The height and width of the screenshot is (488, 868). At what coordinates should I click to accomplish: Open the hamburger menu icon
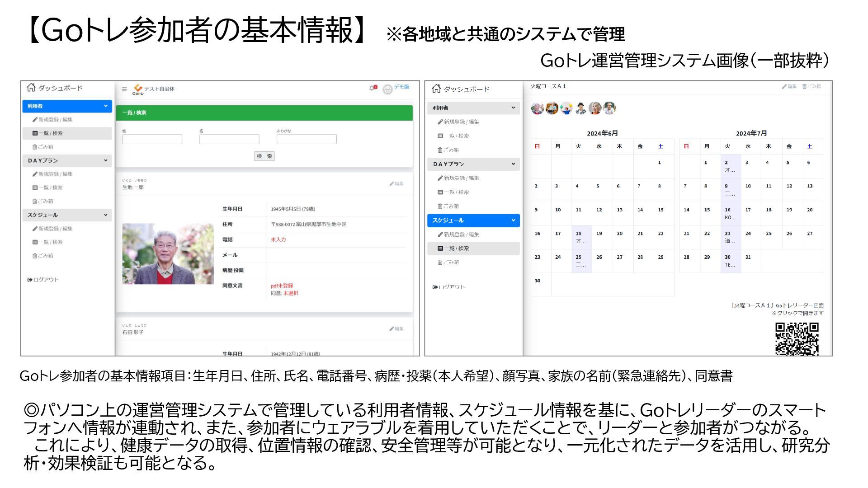click(x=124, y=89)
